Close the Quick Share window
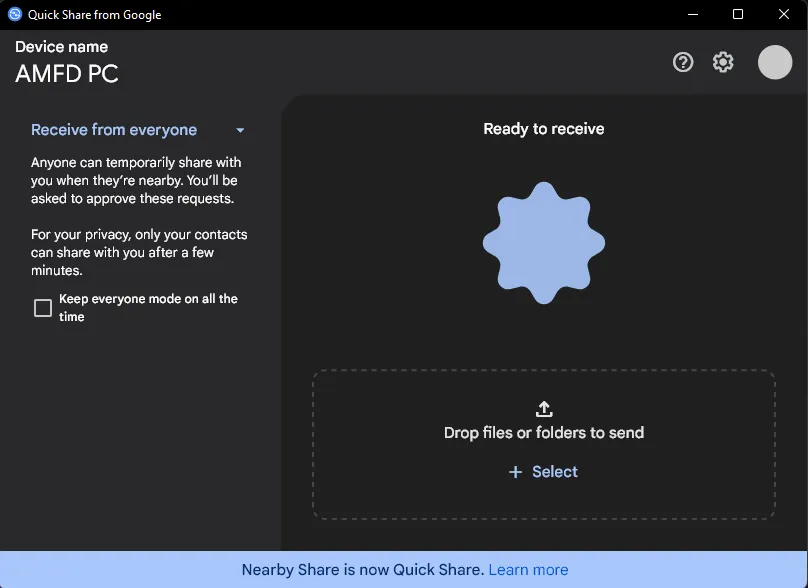Screen dimensions: 808x588 tap(784, 15)
